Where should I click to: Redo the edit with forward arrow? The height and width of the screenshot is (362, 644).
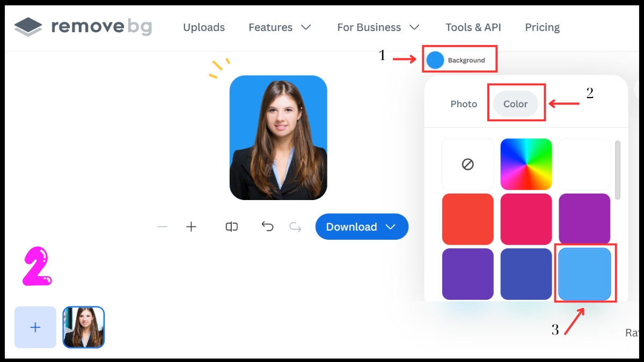click(295, 227)
